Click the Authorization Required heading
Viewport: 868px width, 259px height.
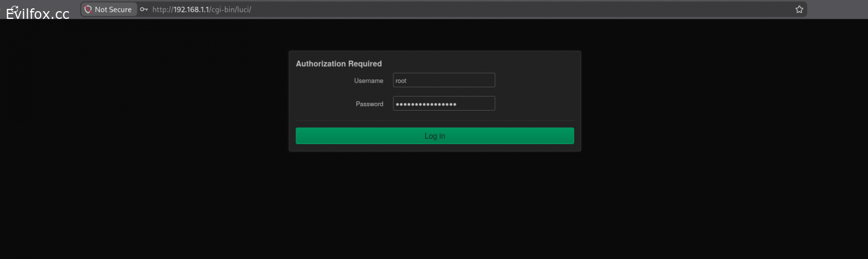[338, 64]
